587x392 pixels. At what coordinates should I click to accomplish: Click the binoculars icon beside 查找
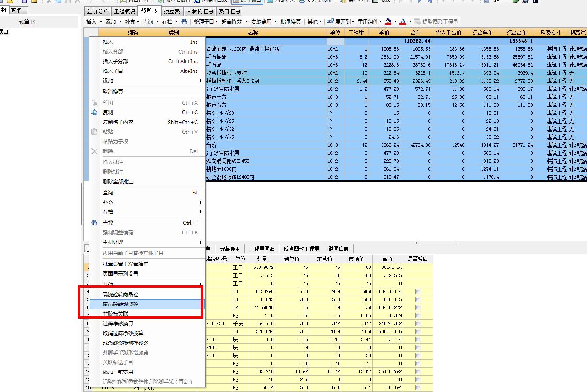[x=94, y=223]
